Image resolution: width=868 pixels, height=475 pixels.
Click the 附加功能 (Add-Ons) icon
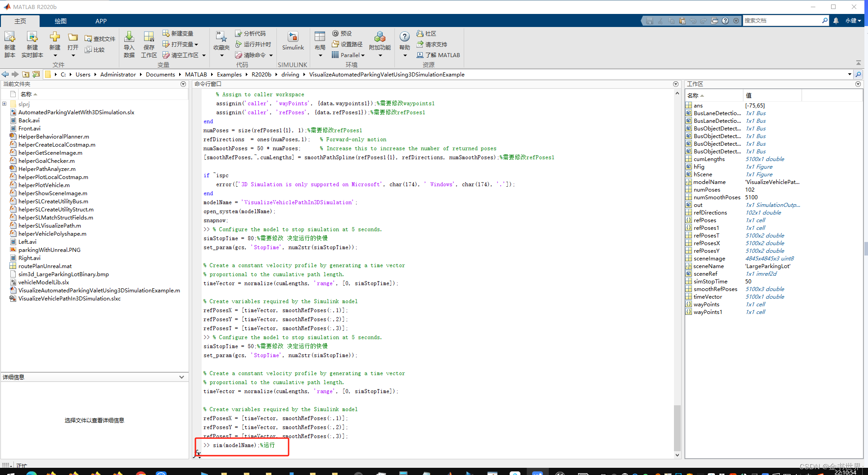380,43
